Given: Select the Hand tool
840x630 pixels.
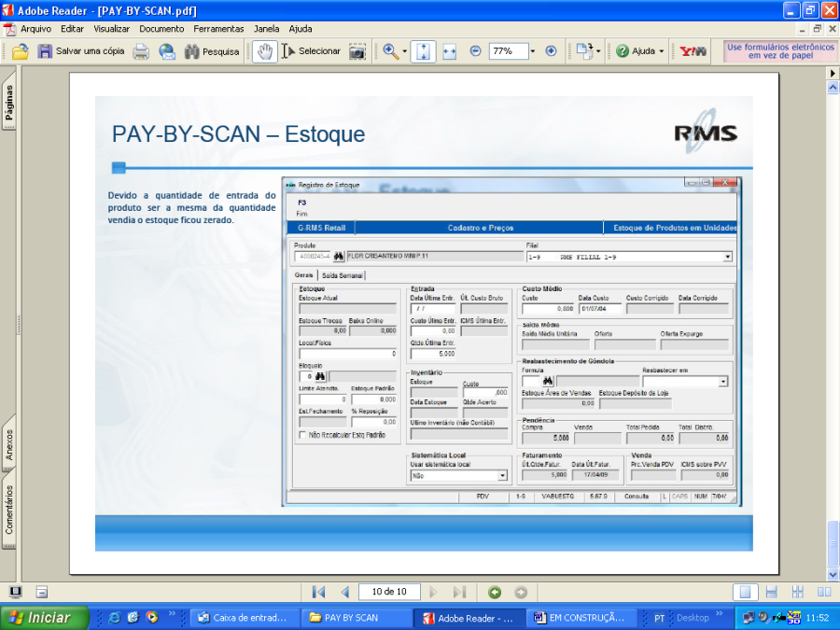Looking at the screenshot, I should (x=265, y=51).
